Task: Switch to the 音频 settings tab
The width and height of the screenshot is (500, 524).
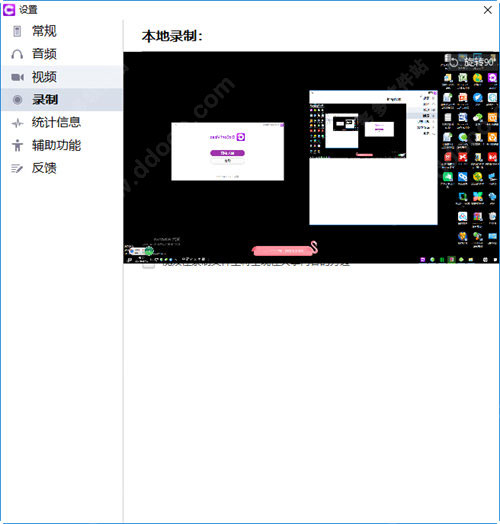Action: tap(44, 54)
